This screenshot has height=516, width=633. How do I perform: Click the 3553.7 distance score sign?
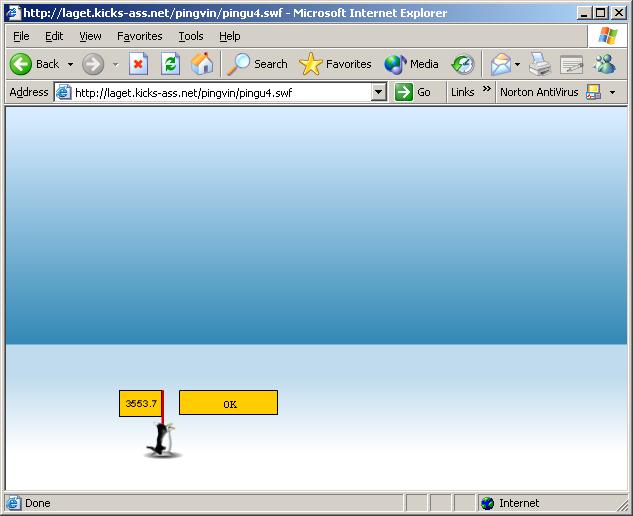click(x=141, y=403)
